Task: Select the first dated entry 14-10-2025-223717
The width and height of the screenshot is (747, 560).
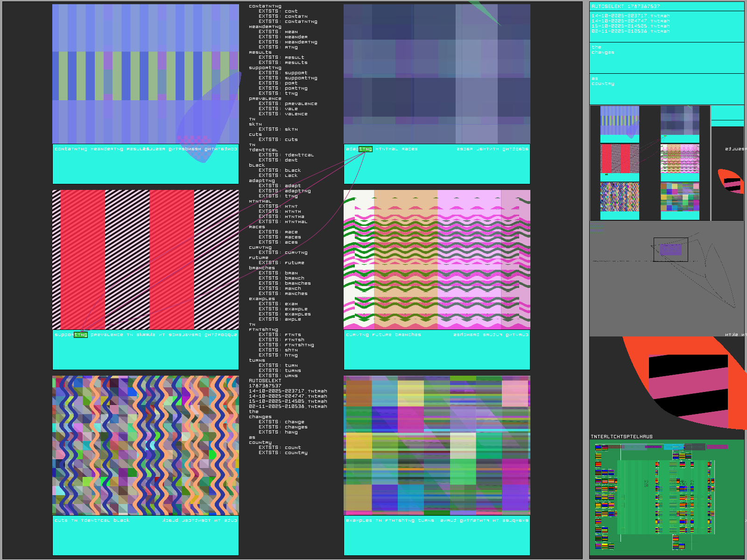Action: tap(630, 16)
